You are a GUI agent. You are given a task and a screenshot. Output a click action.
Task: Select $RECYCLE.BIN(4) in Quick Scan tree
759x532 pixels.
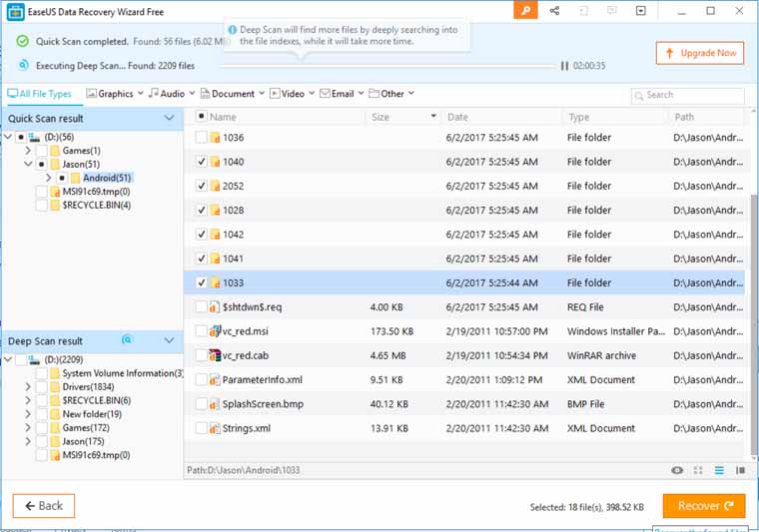click(x=96, y=205)
